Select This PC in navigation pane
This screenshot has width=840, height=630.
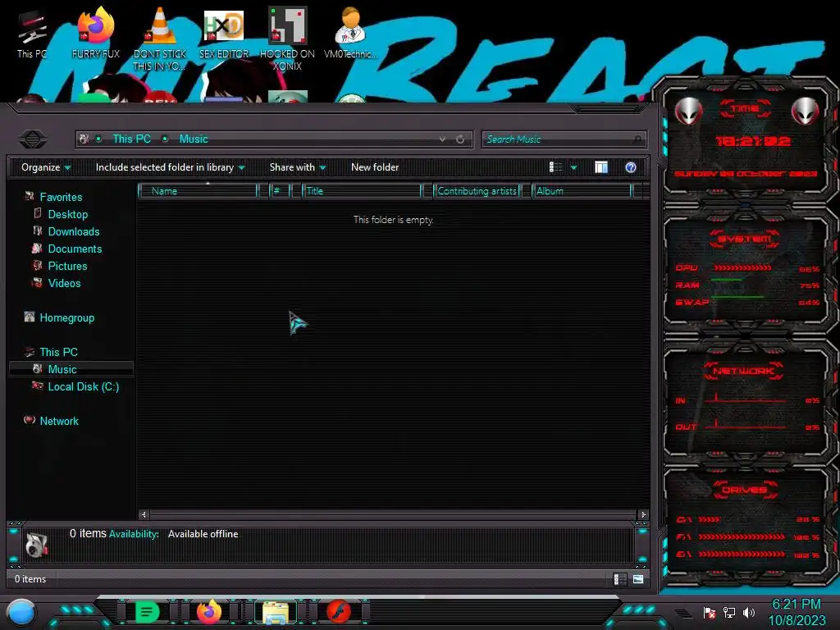tap(59, 352)
